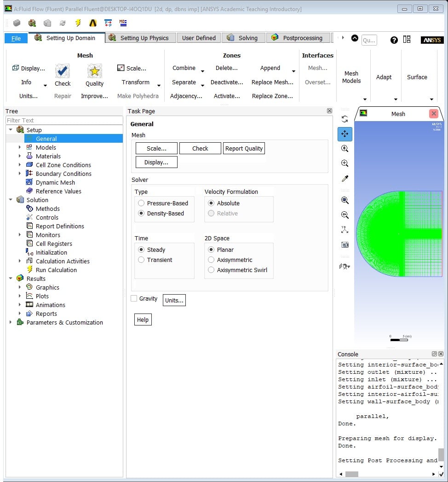The image size is (448, 482).
Task: Expand Parameters & Customization node
Action: pyautogui.click(x=11, y=322)
